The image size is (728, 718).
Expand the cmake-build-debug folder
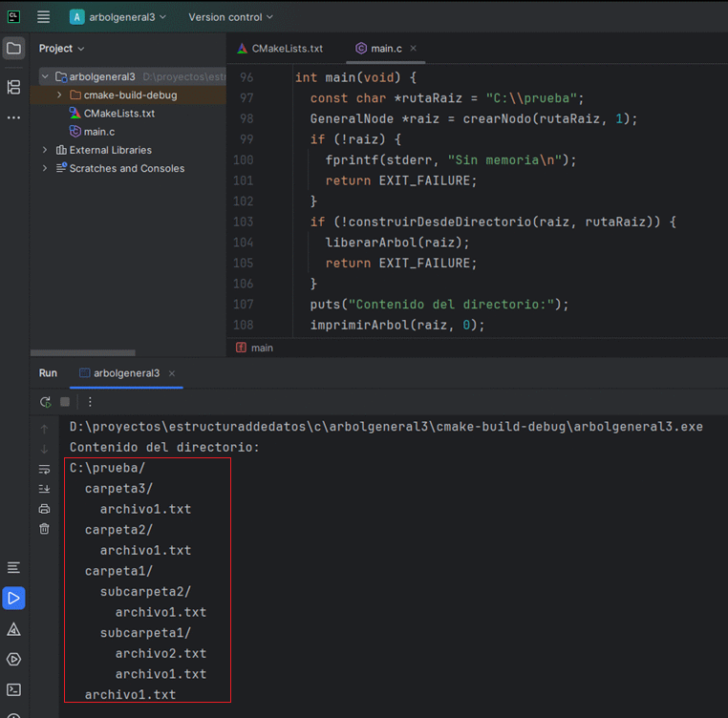click(x=59, y=95)
